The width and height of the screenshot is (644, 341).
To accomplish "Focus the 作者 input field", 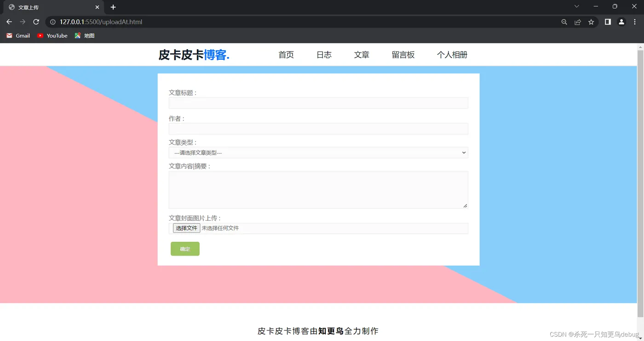I will [x=318, y=129].
